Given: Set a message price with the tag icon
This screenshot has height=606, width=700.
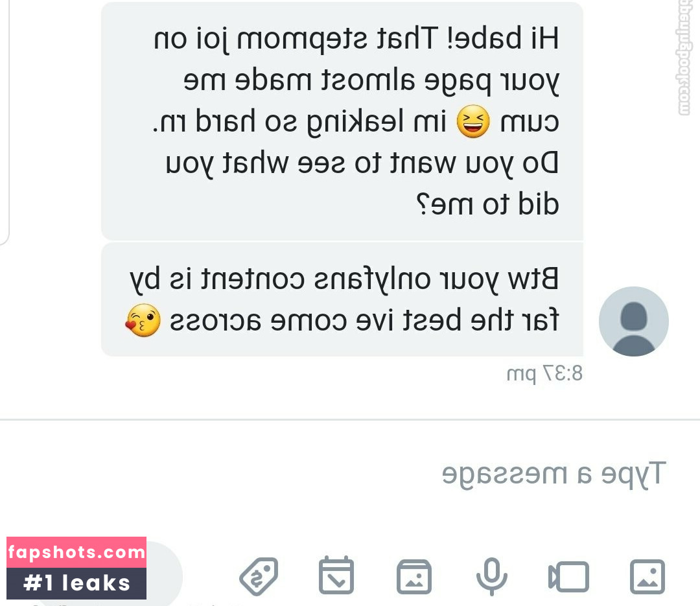Looking at the screenshot, I should click(259, 577).
